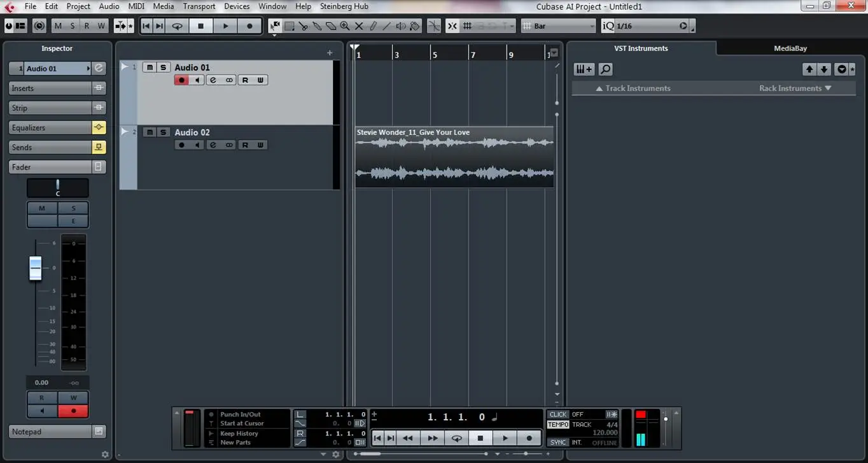
Task: Open the setup gear in Inspector bottom
Action: coord(105,454)
